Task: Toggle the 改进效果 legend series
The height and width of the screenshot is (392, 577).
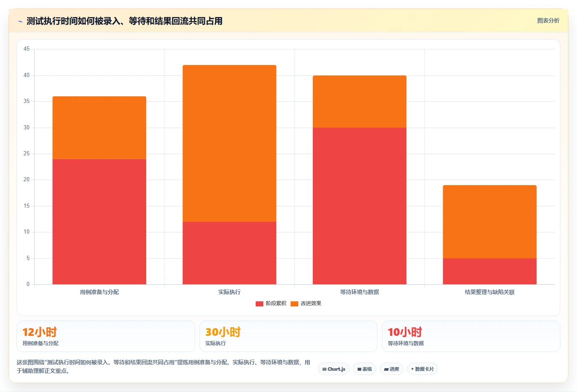Action: [306, 303]
